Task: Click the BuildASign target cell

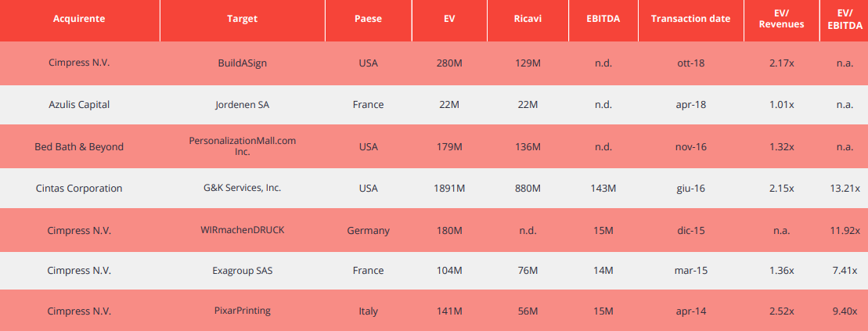Action: (243, 63)
